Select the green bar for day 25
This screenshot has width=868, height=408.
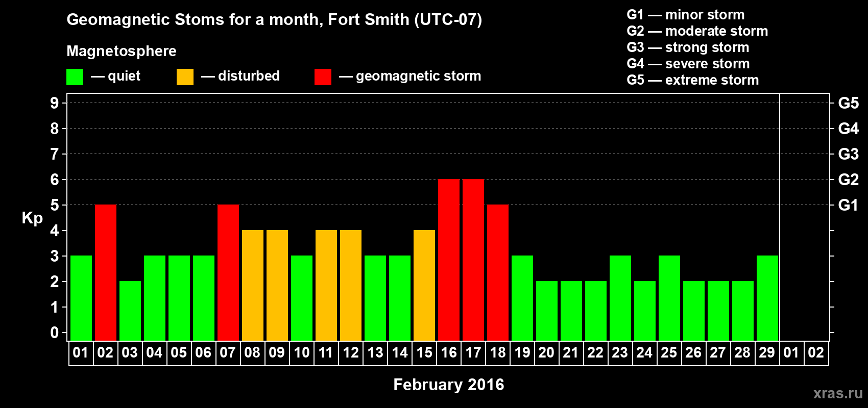click(669, 298)
